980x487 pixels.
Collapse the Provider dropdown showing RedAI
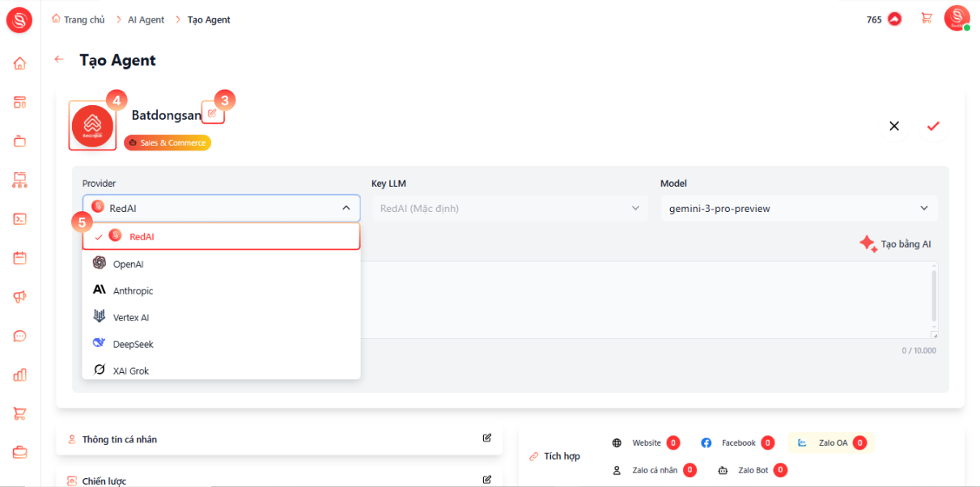221,208
